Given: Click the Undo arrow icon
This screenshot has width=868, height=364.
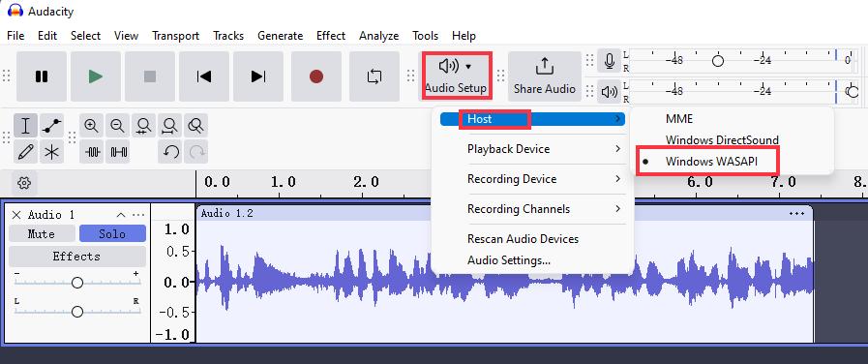Looking at the screenshot, I should pyautogui.click(x=170, y=152).
